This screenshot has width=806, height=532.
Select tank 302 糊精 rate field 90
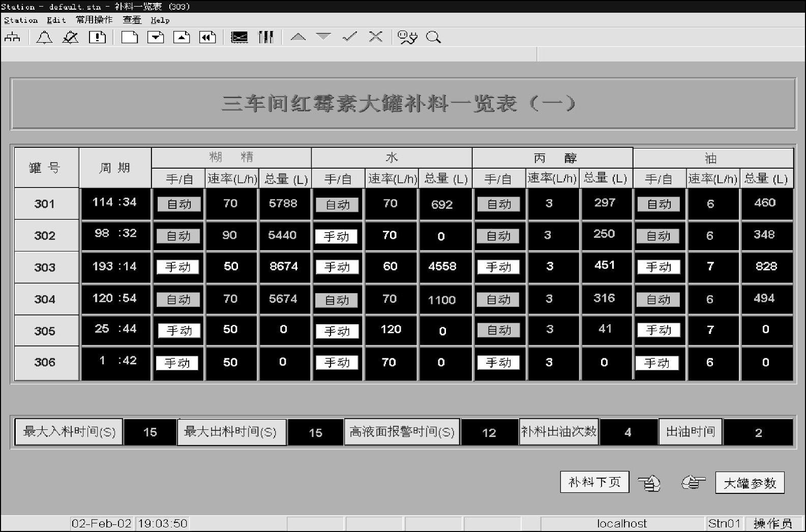pyautogui.click(x=230, y=235)
